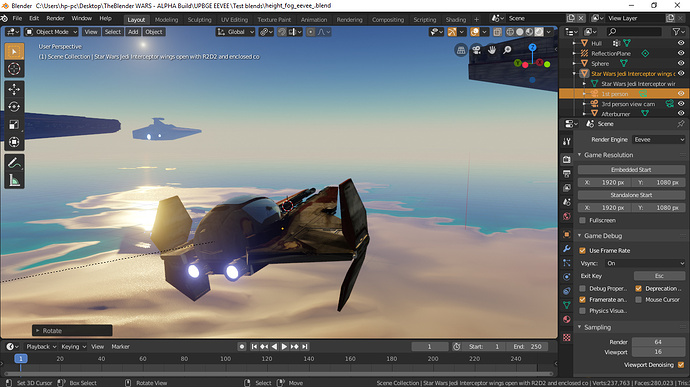690x387 pixels.
Task: Expand the Rotate operator panel
Action: [38, 331]
